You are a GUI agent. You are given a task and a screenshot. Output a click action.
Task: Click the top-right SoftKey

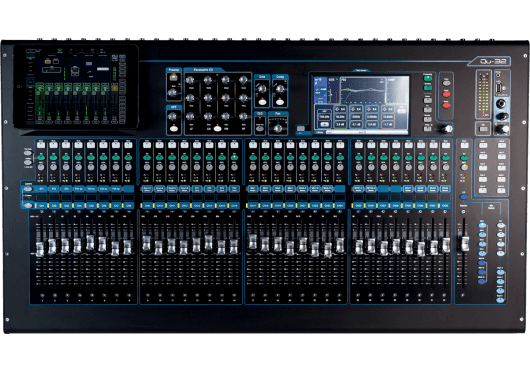coord(502,145)
